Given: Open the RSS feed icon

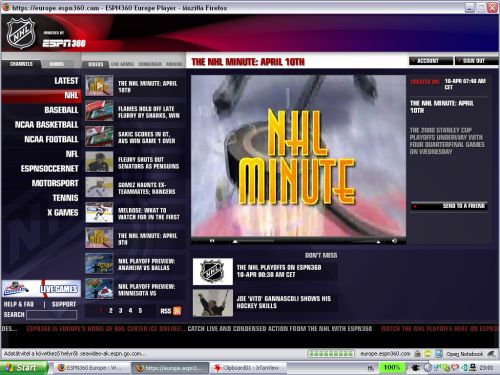Looking at the screenshot, I should coord(177,311).
